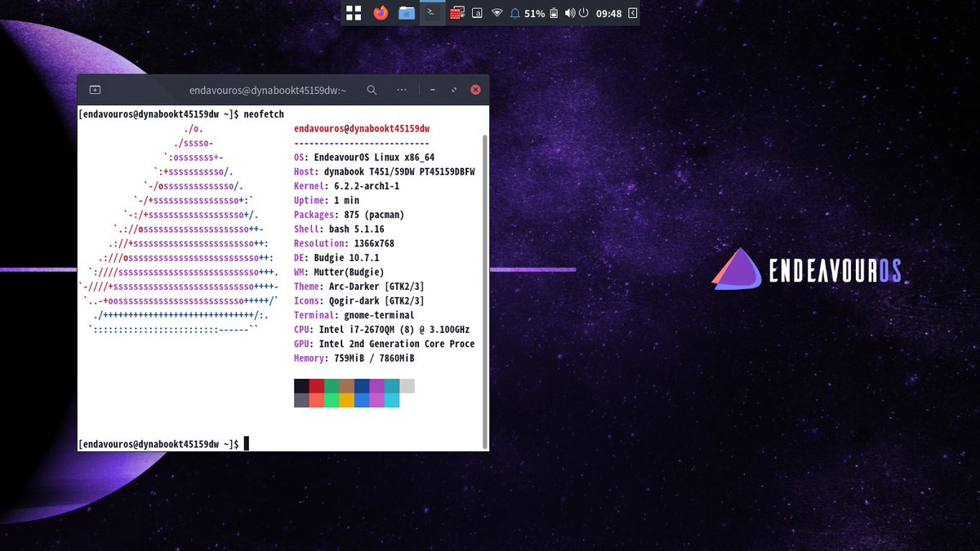Viewport: 980px width, 551px height.
Task: Open the firewall applet in the tray
Action: pyautogui.click(x=457, y=13)
